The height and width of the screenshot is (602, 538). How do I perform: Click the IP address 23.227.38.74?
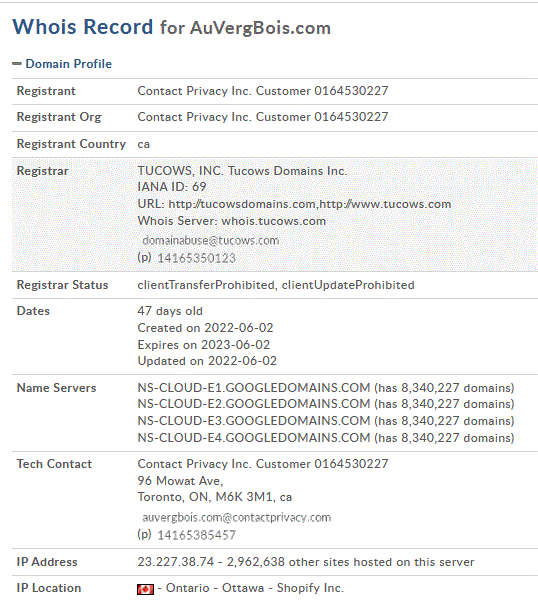coord(175,562)
